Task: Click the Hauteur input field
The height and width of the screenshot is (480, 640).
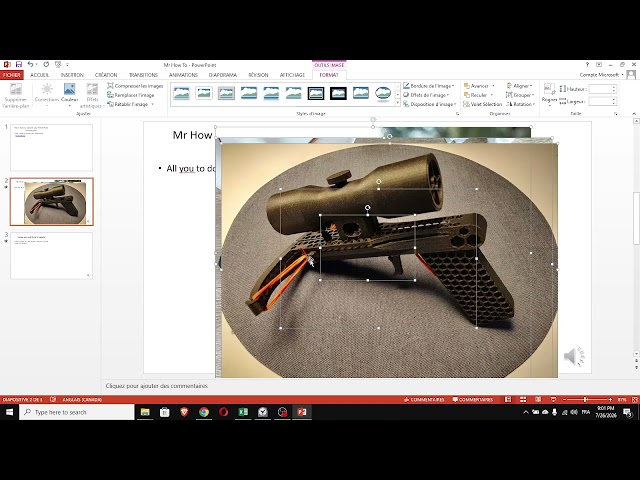Action: pos(600,89)
